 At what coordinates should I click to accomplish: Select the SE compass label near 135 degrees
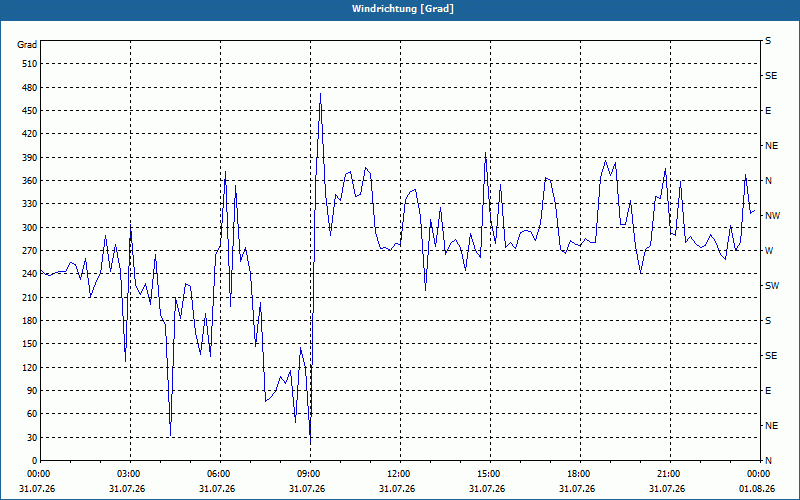point(771,356)
